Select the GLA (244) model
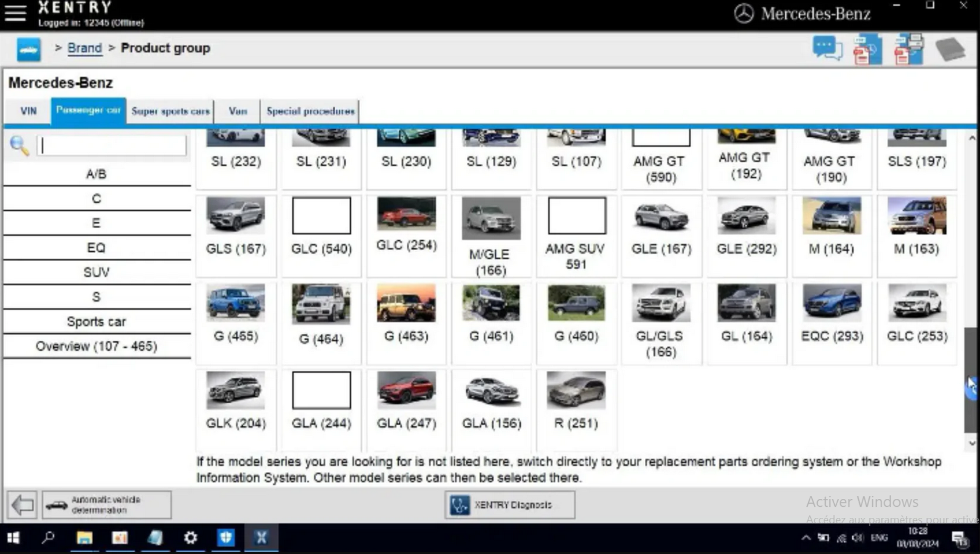This screenshot has height=554, width=980. tap(322, 409)
